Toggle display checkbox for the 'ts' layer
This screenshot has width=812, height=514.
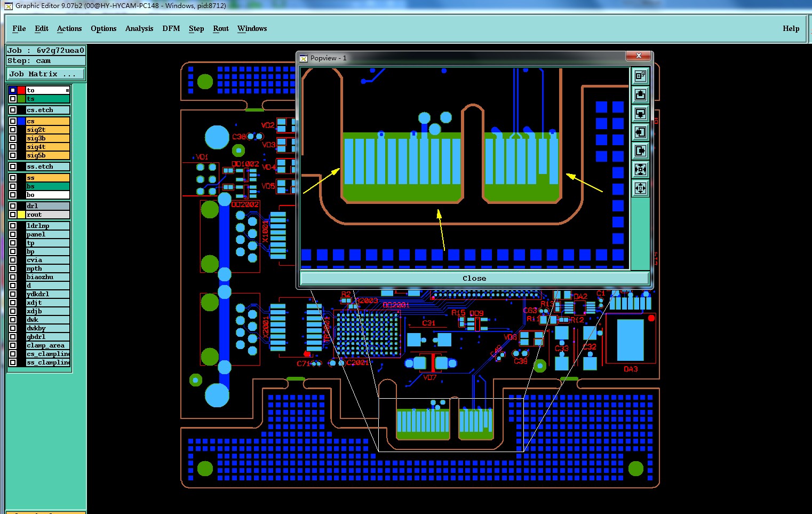tap(13, 99)
